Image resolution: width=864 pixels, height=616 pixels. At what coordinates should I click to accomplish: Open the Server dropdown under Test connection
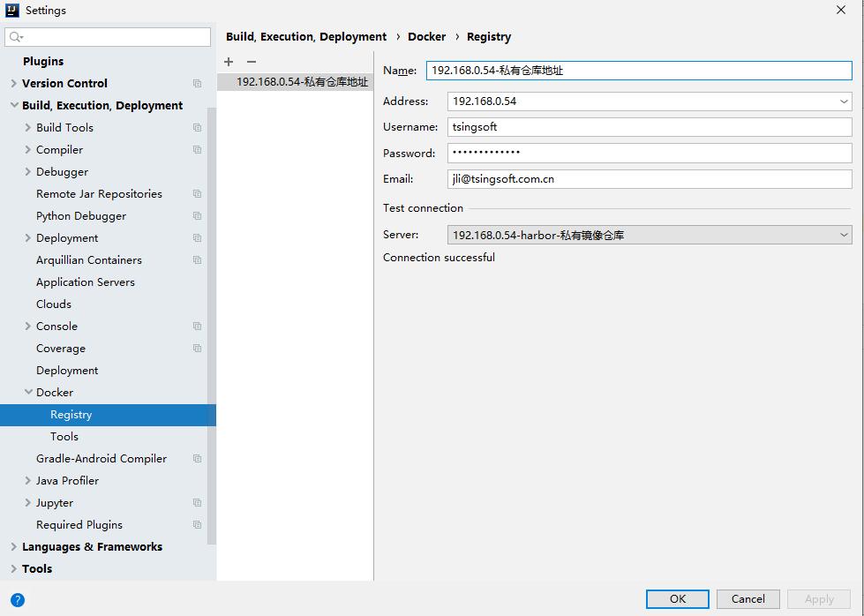(x=844, y=235)
